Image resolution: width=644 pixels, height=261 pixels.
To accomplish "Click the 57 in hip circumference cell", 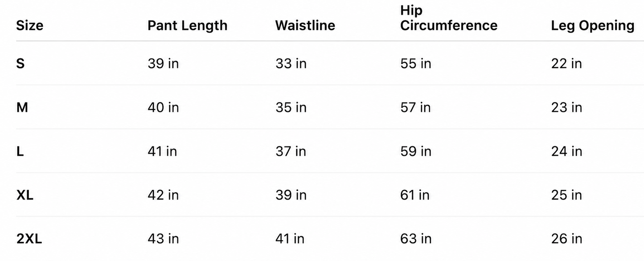I will (415, 107).
